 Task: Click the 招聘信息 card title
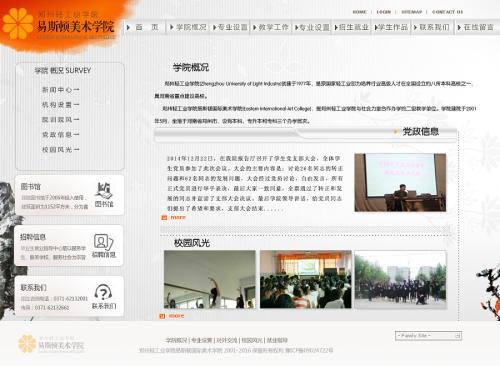click(x=33, y=237)
